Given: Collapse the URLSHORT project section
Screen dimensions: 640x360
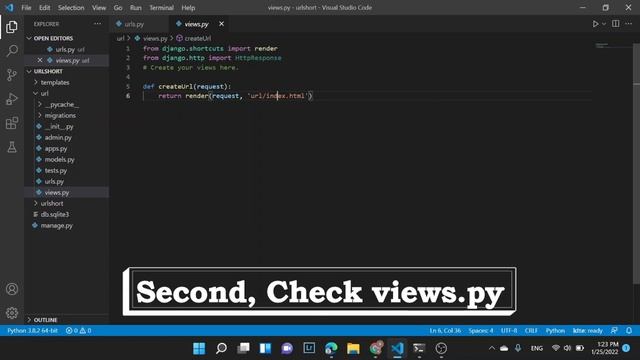Looking at the screenshot, I should [x=67, y=71].
